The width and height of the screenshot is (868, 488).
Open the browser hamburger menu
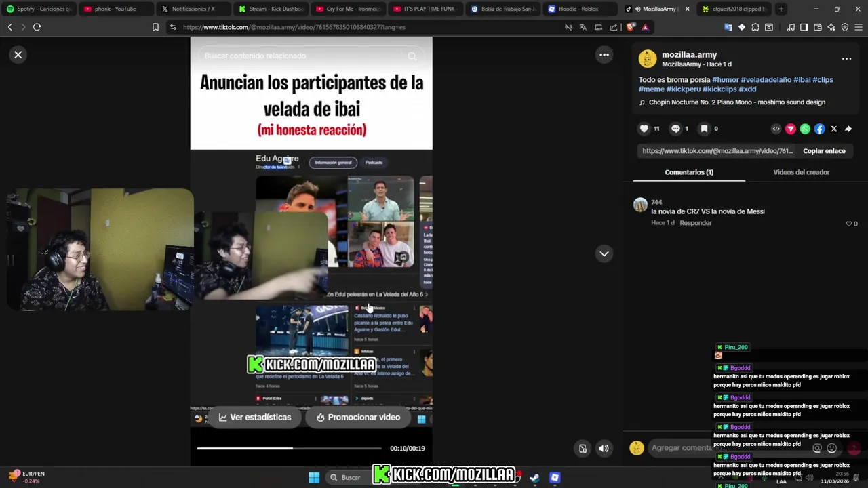(x=859, y=27)
